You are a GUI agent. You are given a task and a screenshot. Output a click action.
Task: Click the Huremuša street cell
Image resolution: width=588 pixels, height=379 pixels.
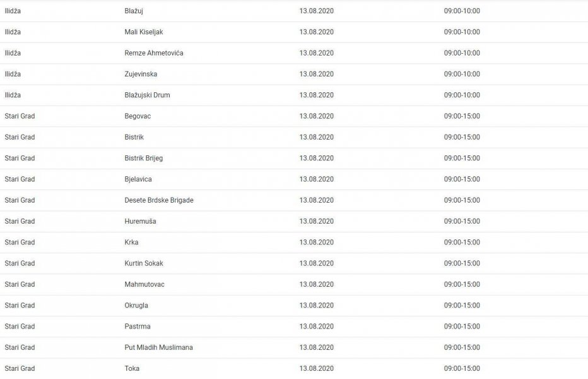(140, 222)
